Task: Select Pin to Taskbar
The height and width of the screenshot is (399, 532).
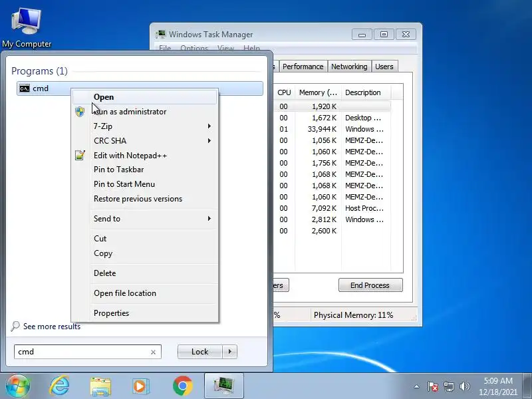Action: (x=144, y=170)
